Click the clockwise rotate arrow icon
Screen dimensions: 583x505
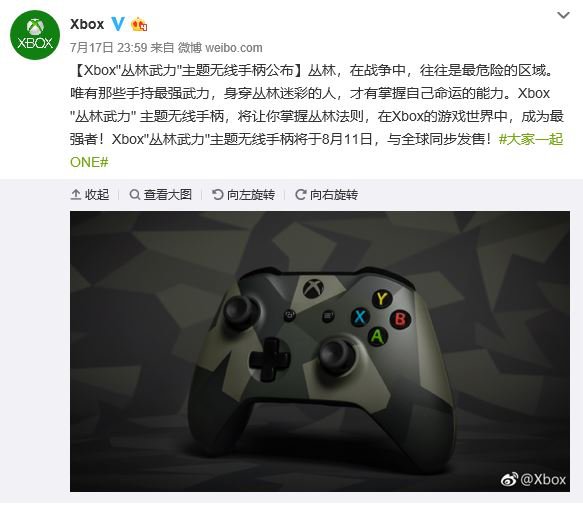[x=300, y=194]
